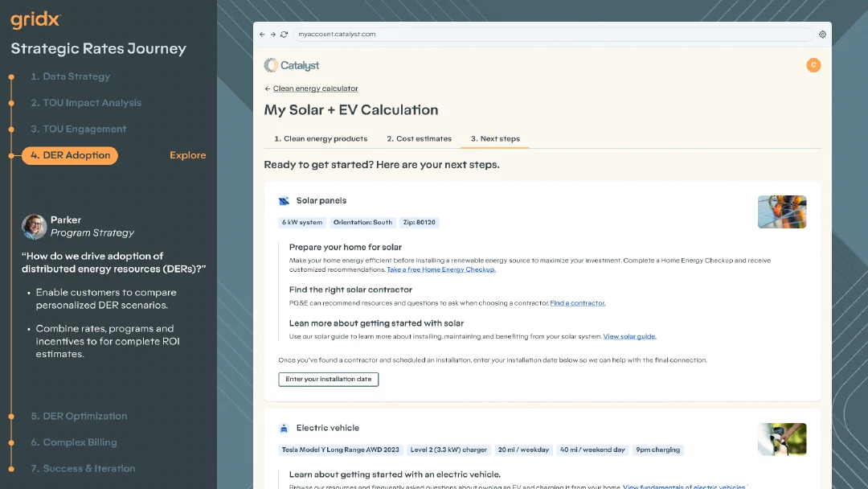868x489 pixels.
Task: Click the electric vehicle section icon
Action: pos(284,428)
